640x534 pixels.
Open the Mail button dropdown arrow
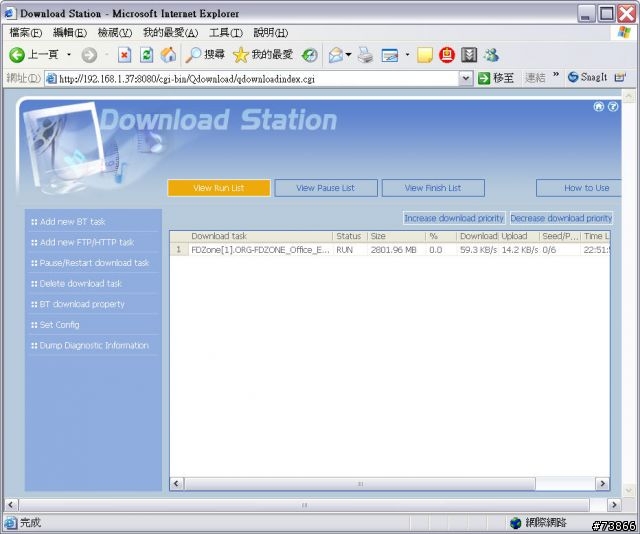(x=349, y=54)
